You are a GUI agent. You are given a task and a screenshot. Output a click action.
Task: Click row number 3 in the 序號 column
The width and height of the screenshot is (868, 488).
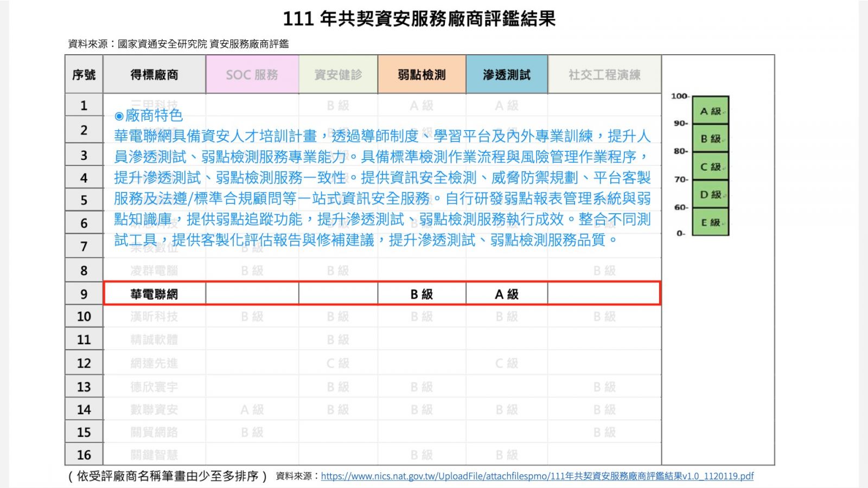pos(84,155)
